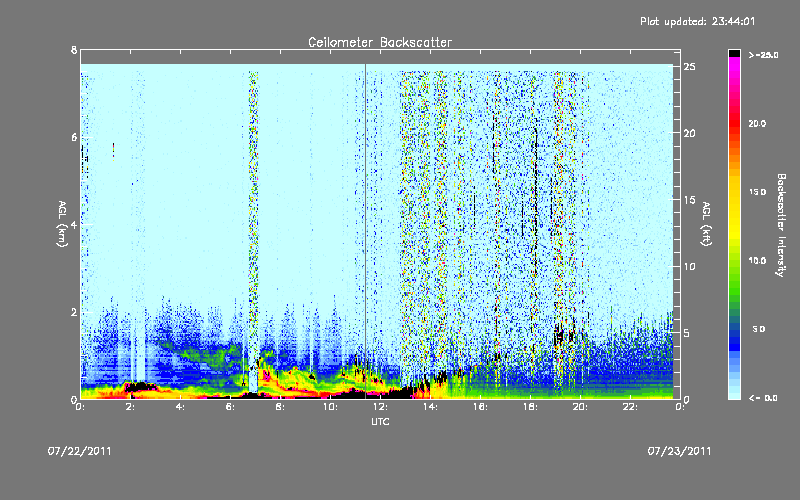The width and height of the screenshot is (800, 500).
Task: Click the 10.0 colorbar value label
Action: [757, 261]
